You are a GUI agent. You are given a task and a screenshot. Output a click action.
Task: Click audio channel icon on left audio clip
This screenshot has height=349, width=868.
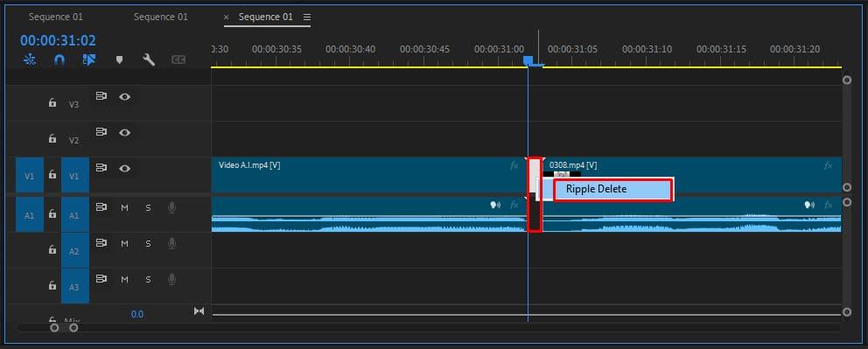[x=495, y=206]
